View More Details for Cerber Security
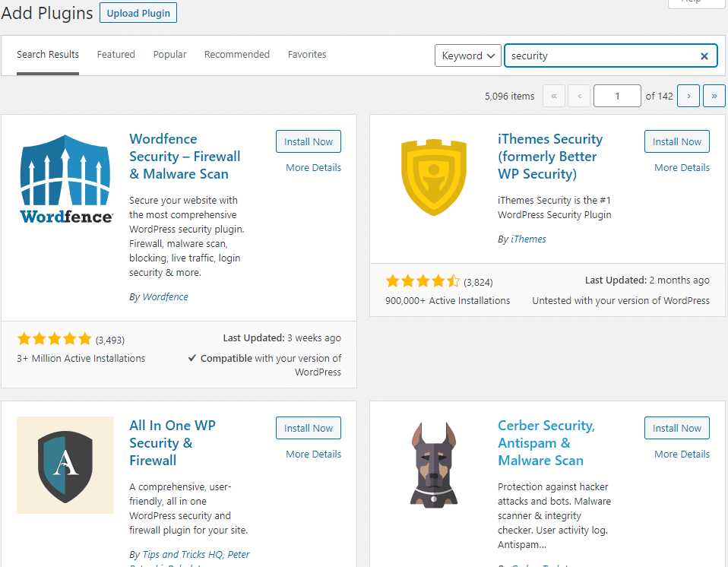Image resolution: width=728 pixels, height=567 pixels. pos(682,455)
